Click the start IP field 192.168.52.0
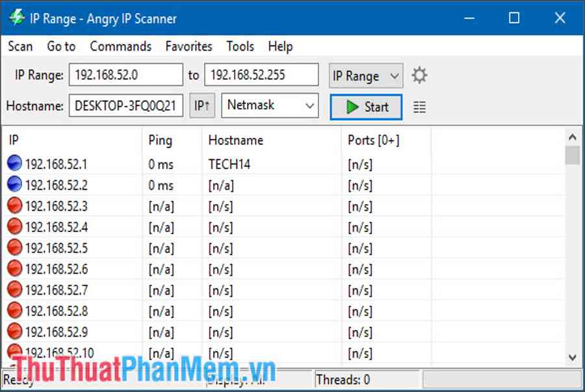 (126, 75)
